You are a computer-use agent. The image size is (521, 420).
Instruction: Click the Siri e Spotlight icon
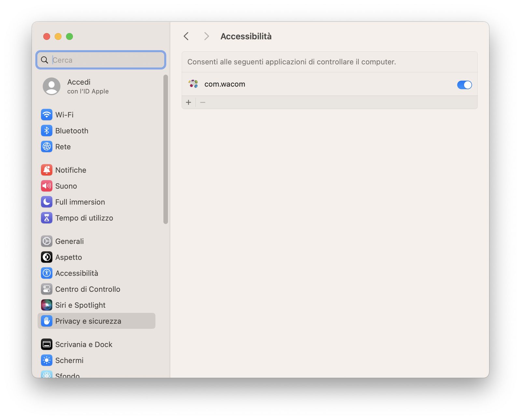click(47, 305)
